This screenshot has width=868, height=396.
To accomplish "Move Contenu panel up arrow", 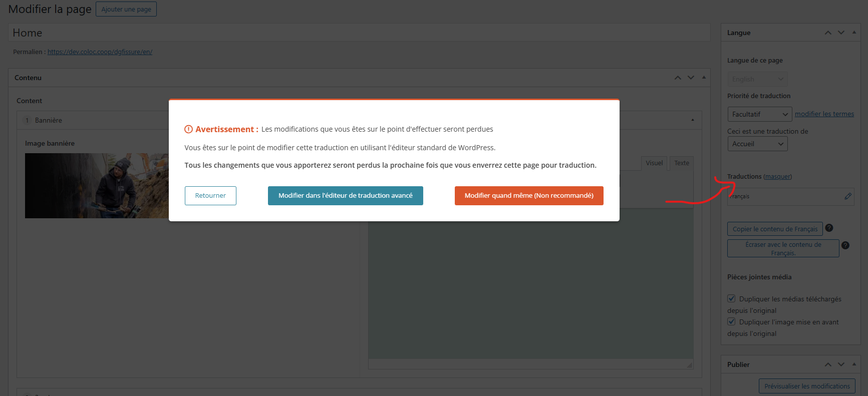I will tap(678, 78).
